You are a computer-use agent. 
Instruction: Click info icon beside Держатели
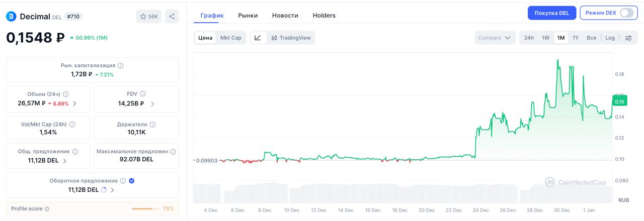(x=152, y=125)
